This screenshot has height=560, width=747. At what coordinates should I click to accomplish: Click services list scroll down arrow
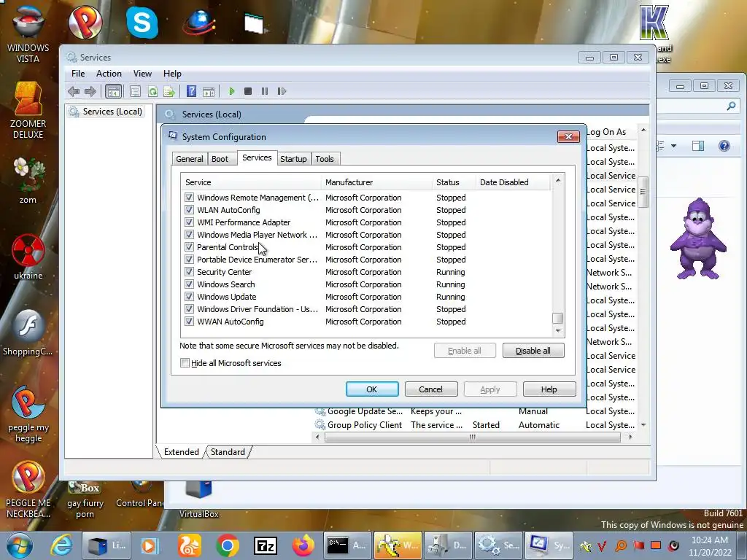pyautogui.click(x=558, y=330)
